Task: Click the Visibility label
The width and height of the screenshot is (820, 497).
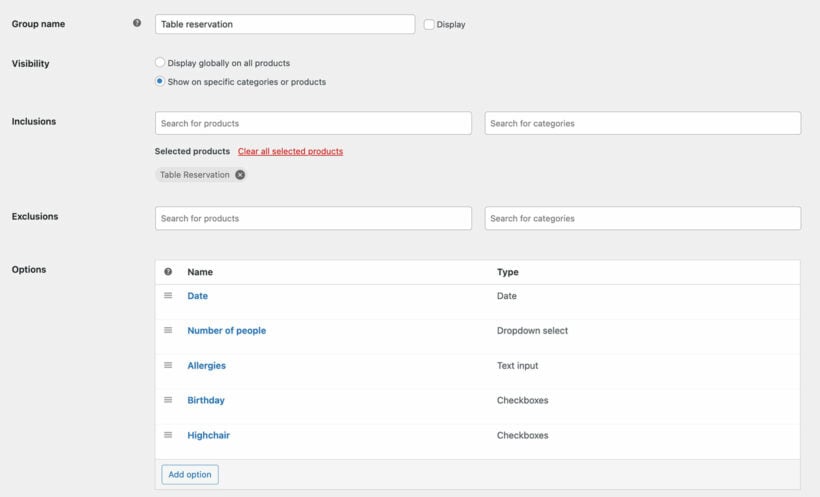Action: click(x=30, y=63)
